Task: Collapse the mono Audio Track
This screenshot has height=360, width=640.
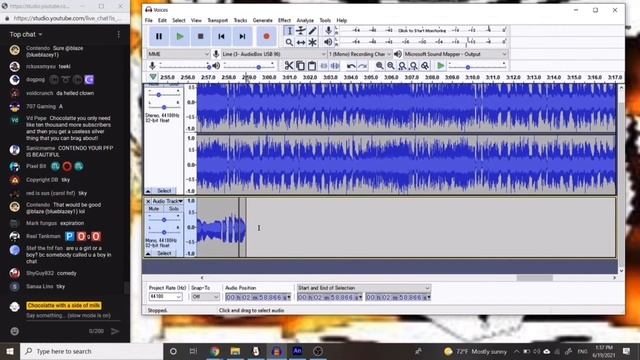Action: [148, 253]
